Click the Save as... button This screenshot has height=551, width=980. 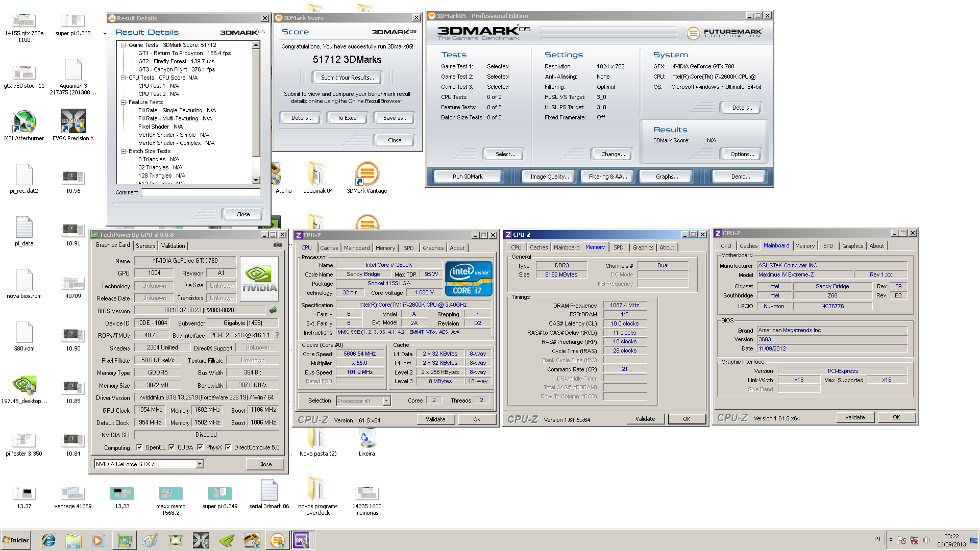(395, 118)
